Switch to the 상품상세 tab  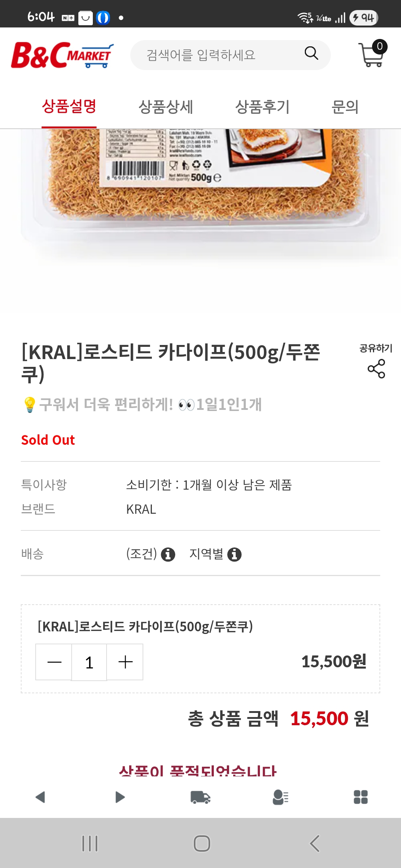[166, 107]
